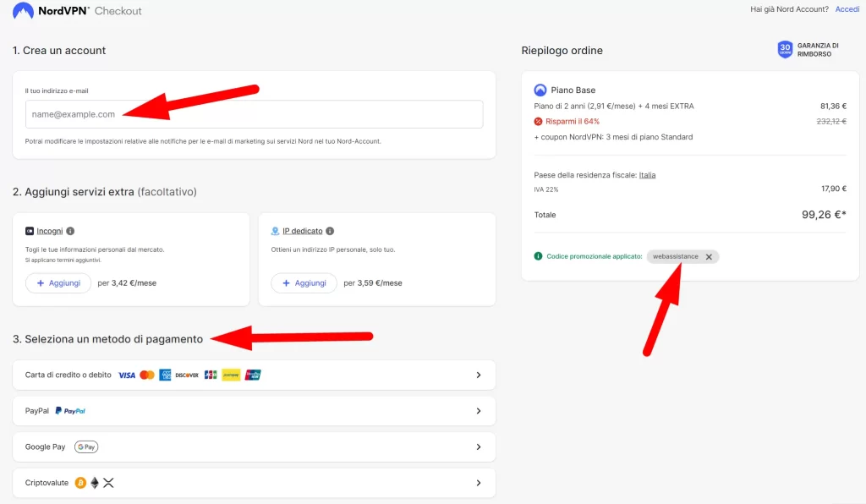Click the G Pay badge icon
Viewport: 866px width, 504px height.
tap(86, 446)
